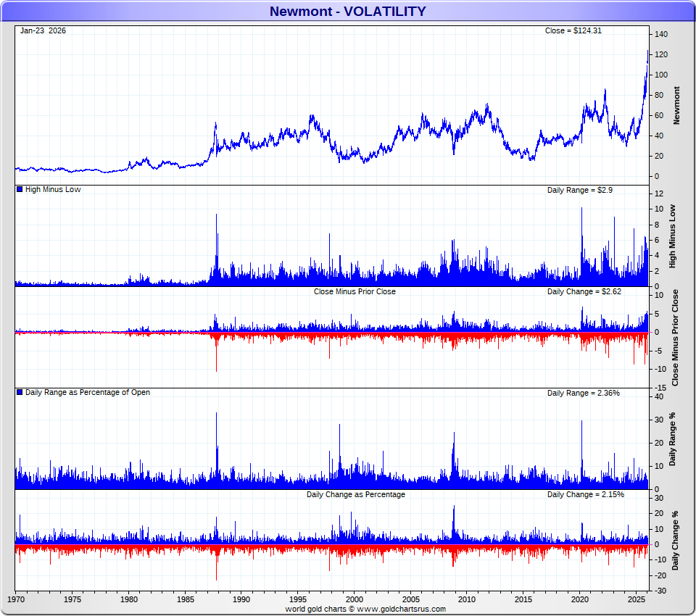Click the 'Newmont - VOLATILITY' chart title
Viewport: 696px width, 616px height.
(347, 11)
